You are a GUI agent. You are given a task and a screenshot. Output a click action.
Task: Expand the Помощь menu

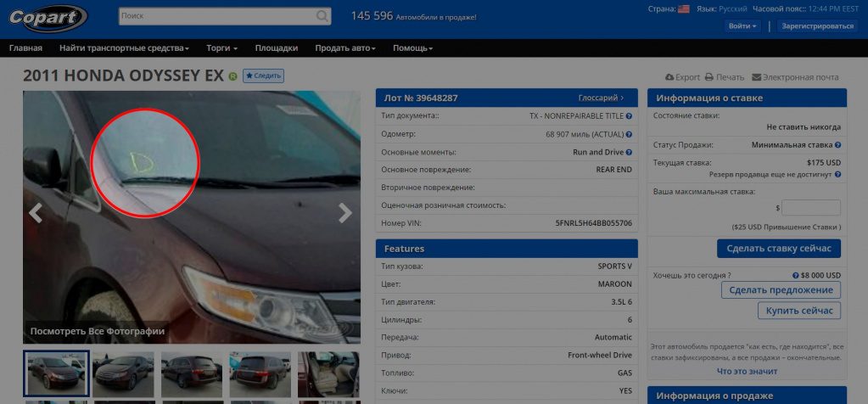click(413, 48)
